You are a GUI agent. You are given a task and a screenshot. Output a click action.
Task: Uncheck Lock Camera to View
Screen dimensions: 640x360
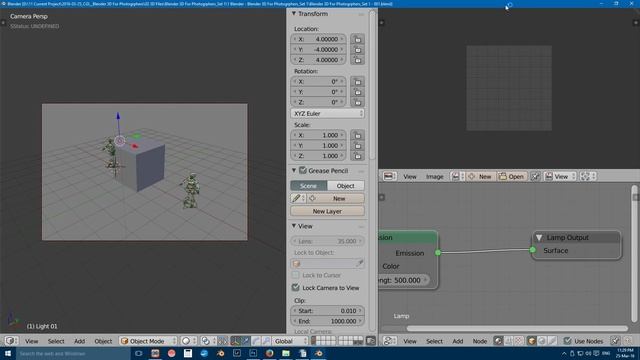coord(296,288)
